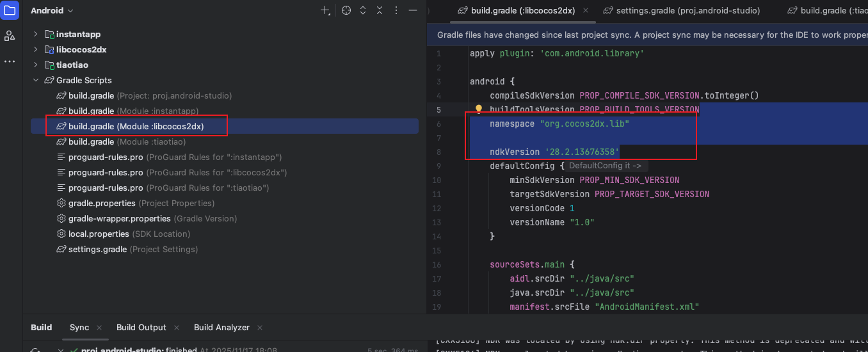The width and height of the screenshot is (868, 352).
Task: Open Project panel options kebab menu
Action: (396, 11)
